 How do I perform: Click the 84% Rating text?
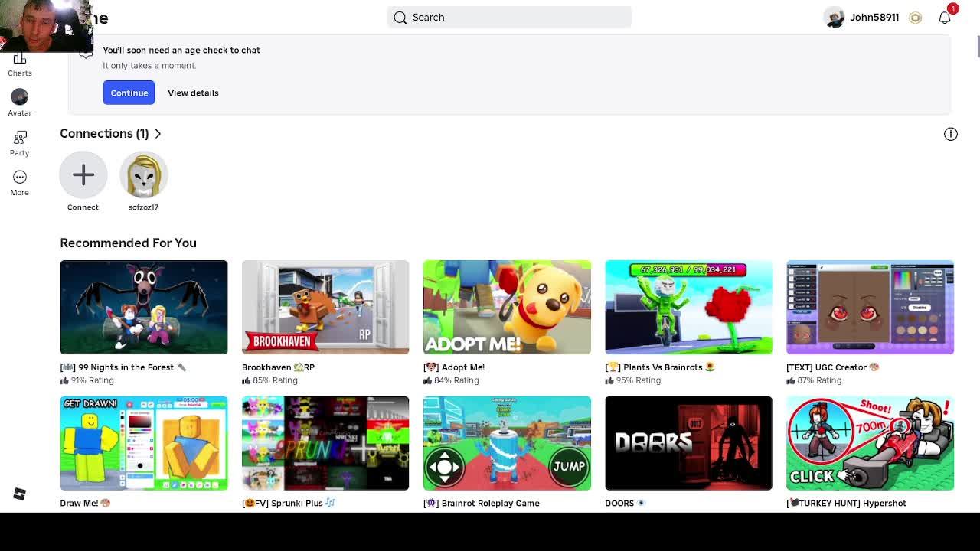pos(456,380)
